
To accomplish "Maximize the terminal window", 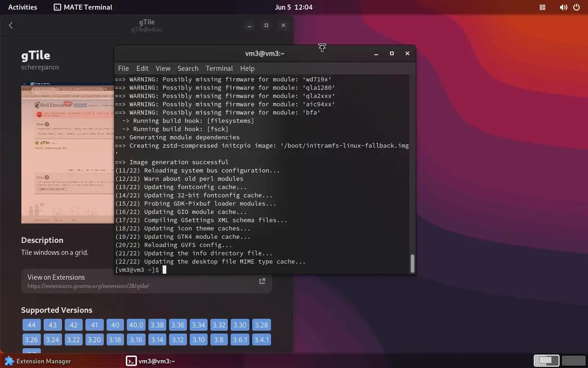I will pyautogui.click(x=392, y=53).
